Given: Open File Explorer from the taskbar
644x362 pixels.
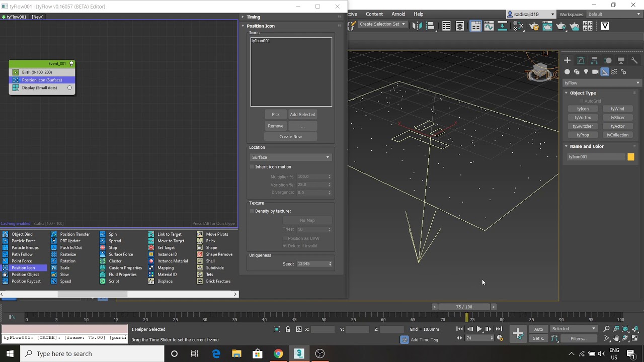Looking at the screenshot, I should (x=236, y=353).
